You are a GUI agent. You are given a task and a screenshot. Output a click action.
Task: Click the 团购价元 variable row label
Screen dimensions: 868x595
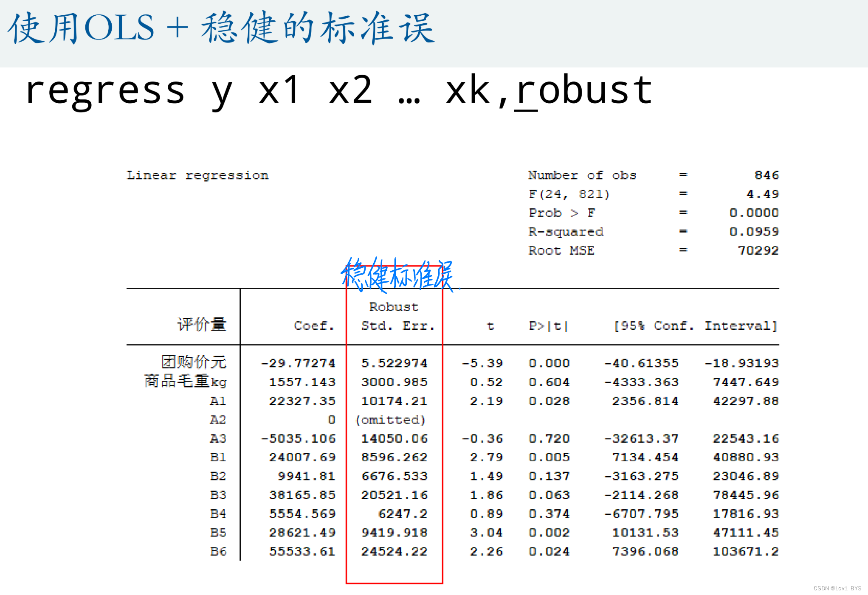pyautogui.click(x=194, y=362)
